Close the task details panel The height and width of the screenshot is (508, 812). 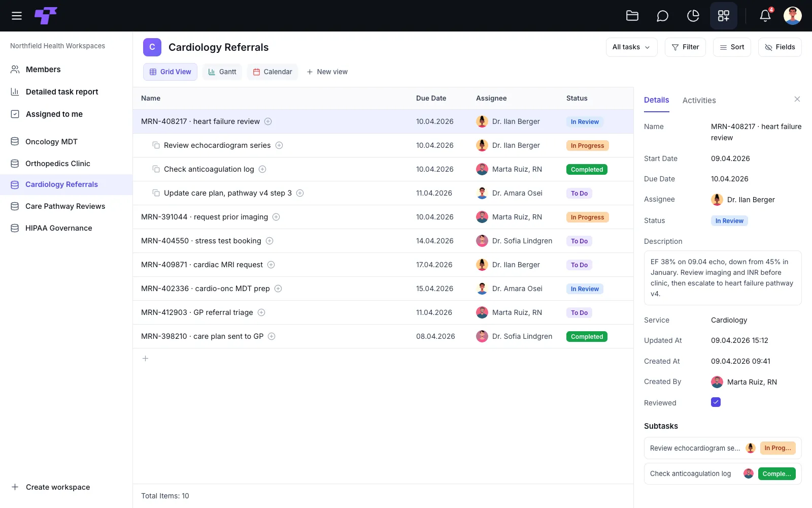797,99
